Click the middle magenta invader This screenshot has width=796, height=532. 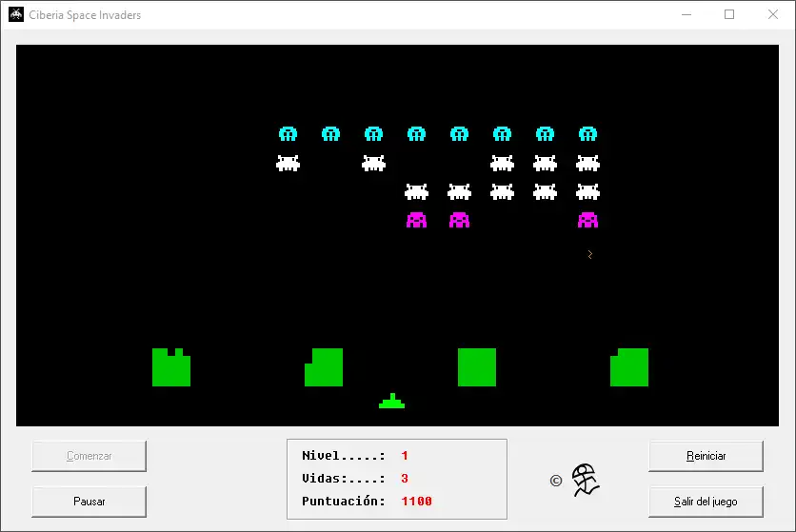tap(460, 220)
